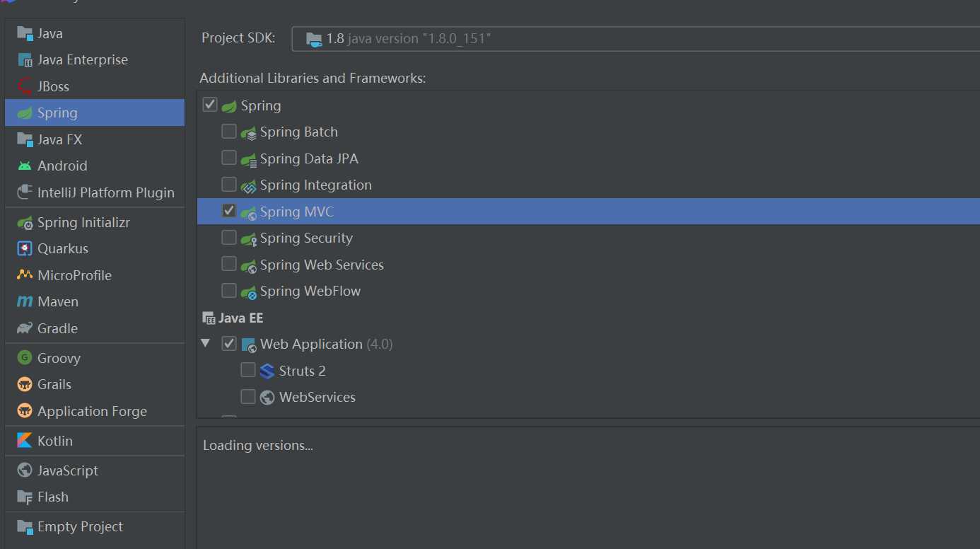Click the Spring Integration icon
Image resolution: width=980 pixels, height=549 pixels.
click(x=248, y=185)
